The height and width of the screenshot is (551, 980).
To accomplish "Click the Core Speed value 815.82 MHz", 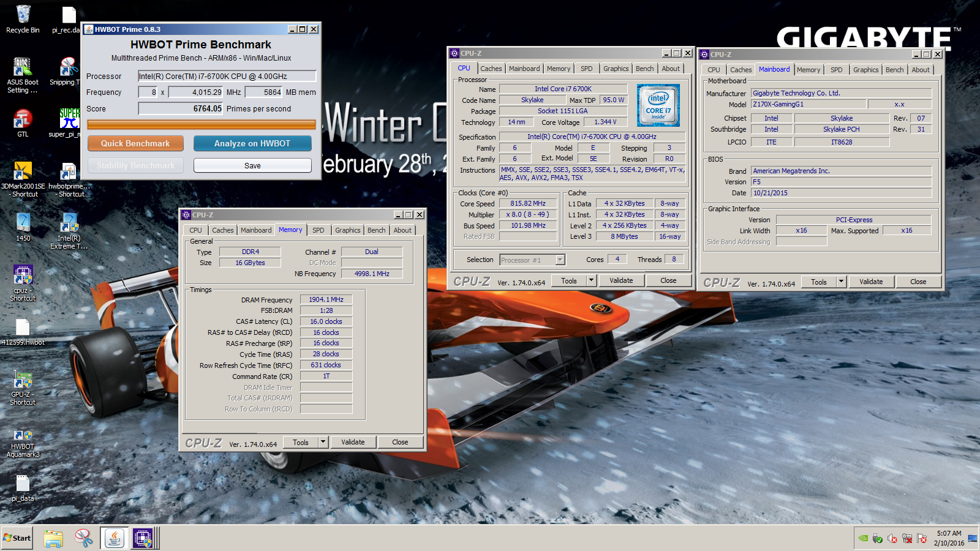I will point(528,203).
